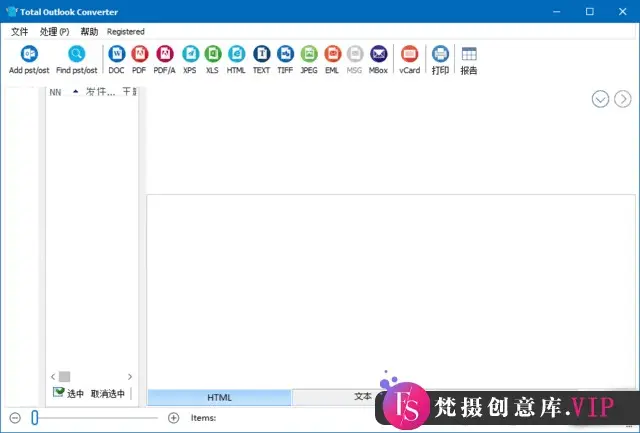Click the 取消选中 uncheck button
640x433 pixels.
[x=108, y=393]
